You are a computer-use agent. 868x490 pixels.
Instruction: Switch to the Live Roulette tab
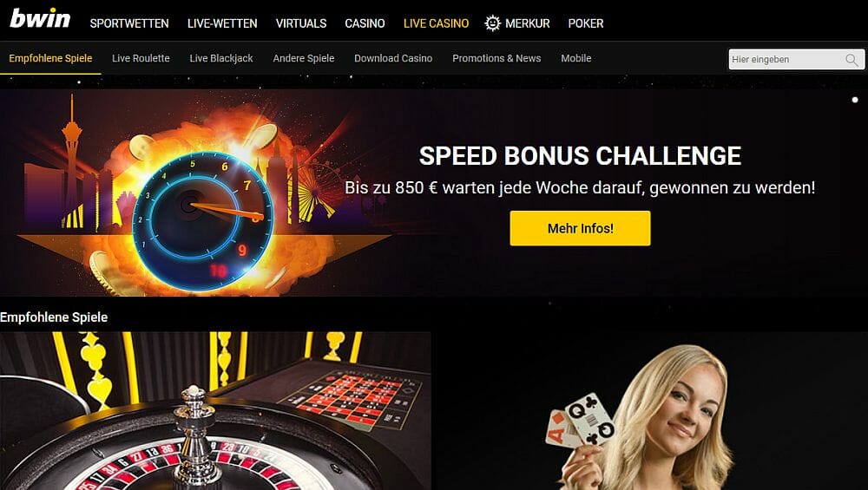pos(141,58)
